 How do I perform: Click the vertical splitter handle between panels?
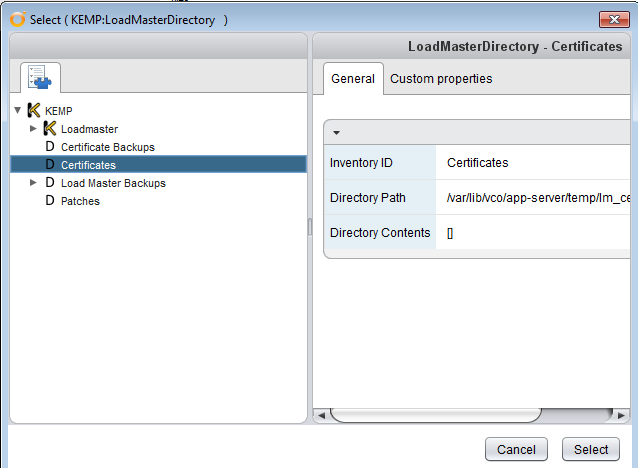click(310, 227)
